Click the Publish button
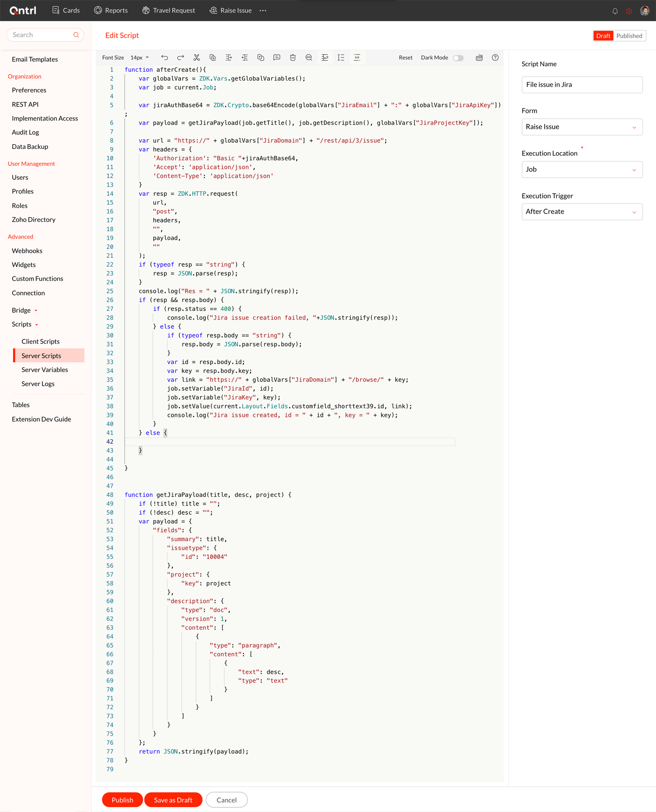 122,800
